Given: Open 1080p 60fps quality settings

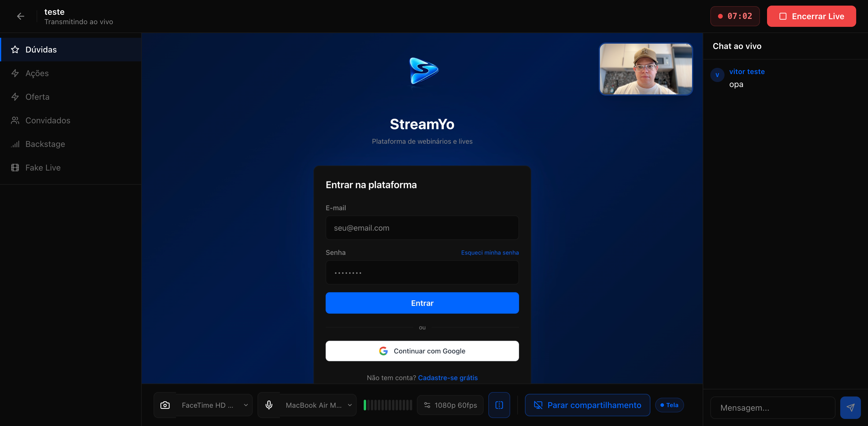Looking at the screenshot, I should pyautogui.click(x=450, y=405).
